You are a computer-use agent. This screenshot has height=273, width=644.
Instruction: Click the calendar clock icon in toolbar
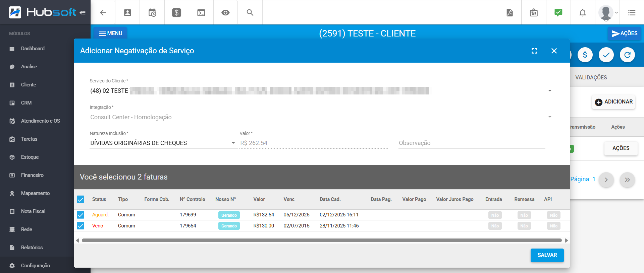(152, 13)
